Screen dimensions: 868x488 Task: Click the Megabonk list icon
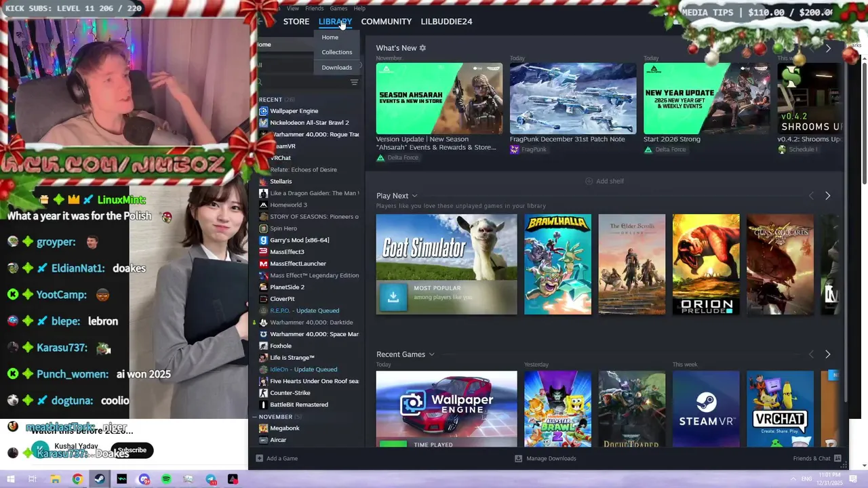(x=263, y=428)
